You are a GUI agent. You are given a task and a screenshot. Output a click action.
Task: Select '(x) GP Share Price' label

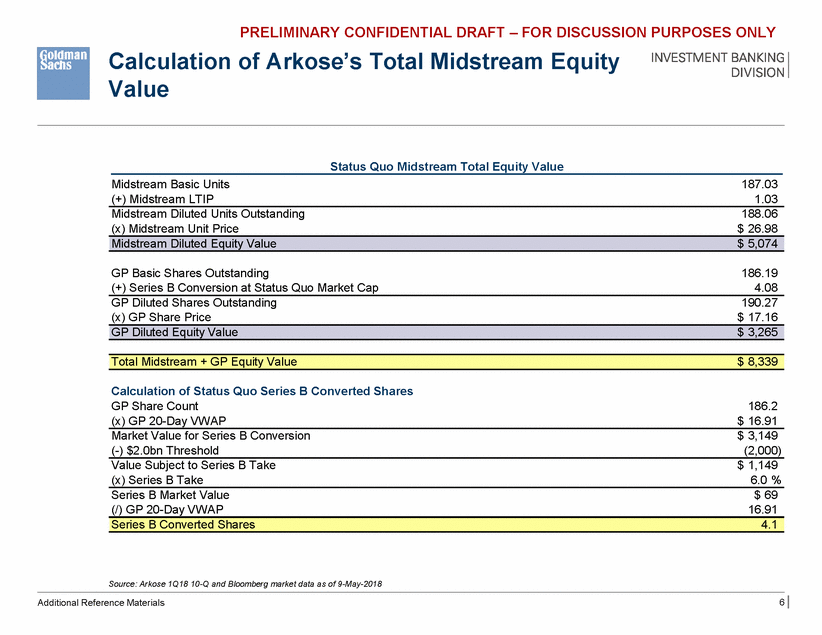tap(161, 317)
